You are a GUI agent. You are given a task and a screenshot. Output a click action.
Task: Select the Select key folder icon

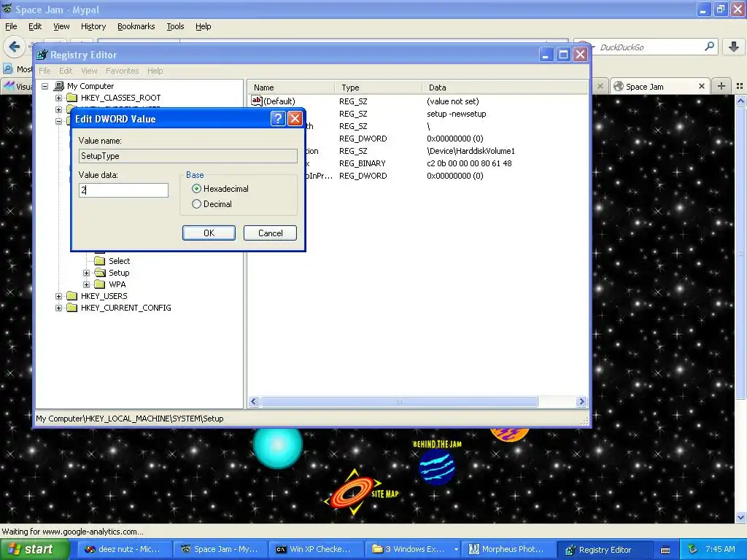(99, 261)
